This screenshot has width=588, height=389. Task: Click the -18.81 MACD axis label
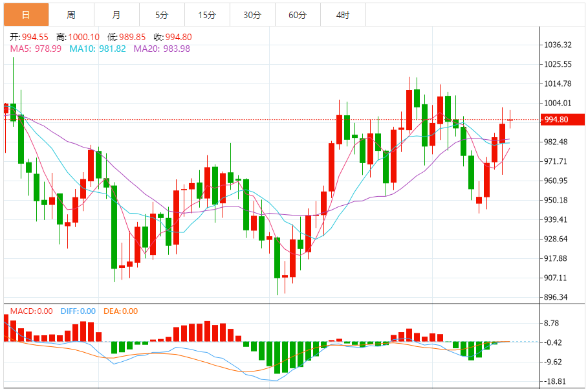point(555,381)
